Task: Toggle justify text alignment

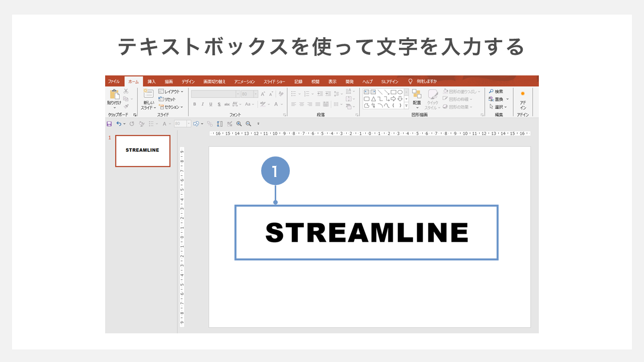Action: [x=318, y=105]
